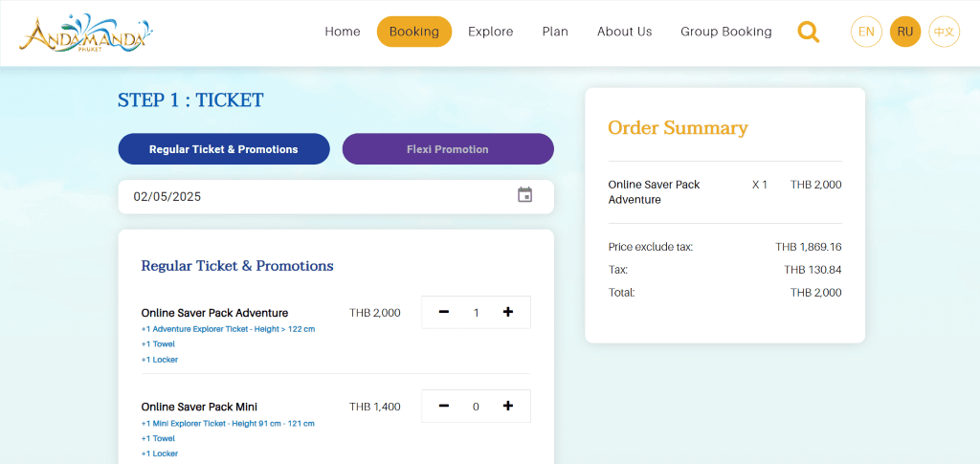Click the Andamanda Phuket logo

[x=85, y=33]
